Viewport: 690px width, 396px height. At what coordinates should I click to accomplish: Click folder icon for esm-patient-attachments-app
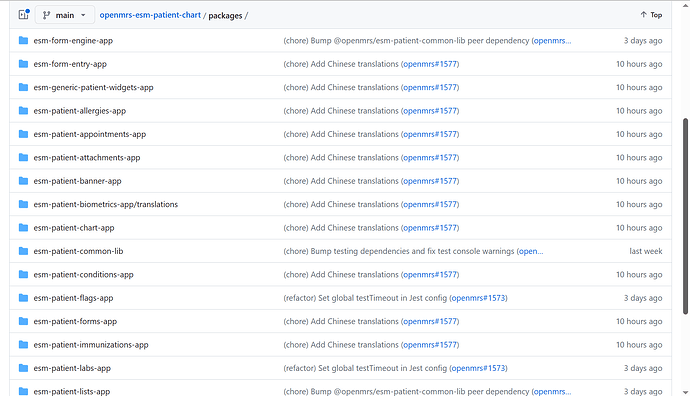[23, 158]
